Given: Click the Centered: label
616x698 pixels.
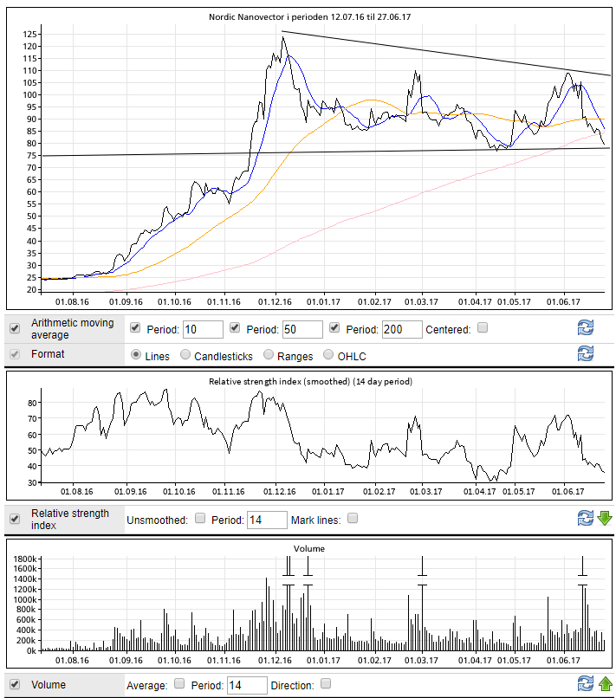Looking at the screenshot, I should coord(448,330).
